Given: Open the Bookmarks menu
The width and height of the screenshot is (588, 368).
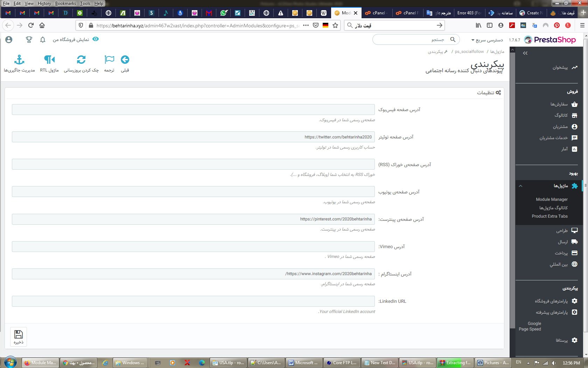Looking at the screenshot, I should tap(65, 4).
